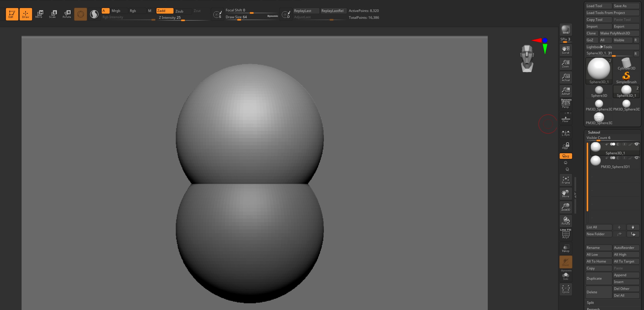644x310 pixels.
Task: Expand the Split section
Action: click(590, 303)
